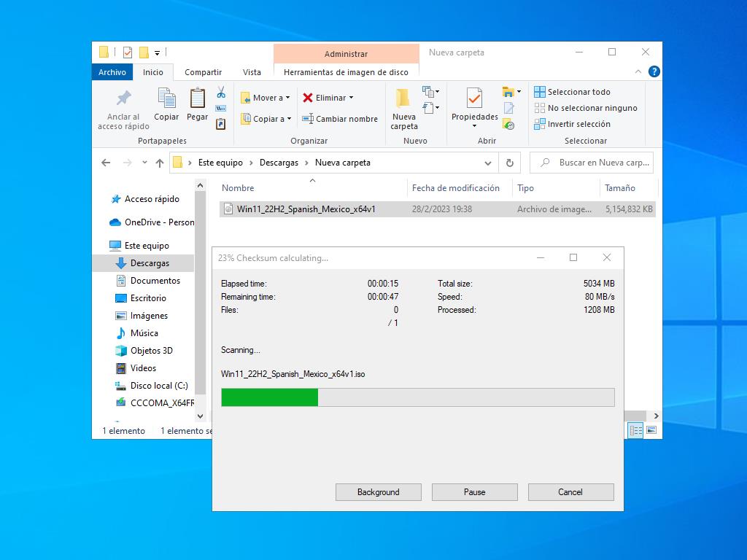Pause the checksum calculation
747x560 pixels.
tap(474, 492)
